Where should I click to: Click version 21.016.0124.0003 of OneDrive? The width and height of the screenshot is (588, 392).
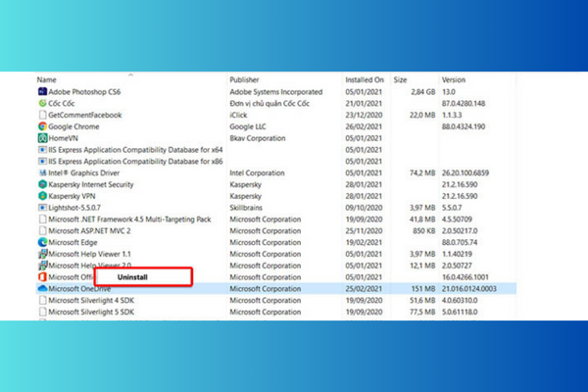point(469,288)
